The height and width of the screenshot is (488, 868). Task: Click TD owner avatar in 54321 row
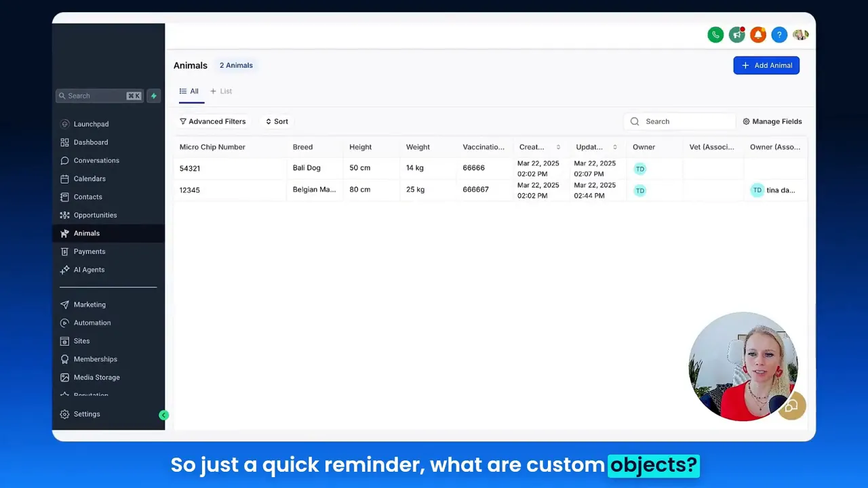click(639, 169)
